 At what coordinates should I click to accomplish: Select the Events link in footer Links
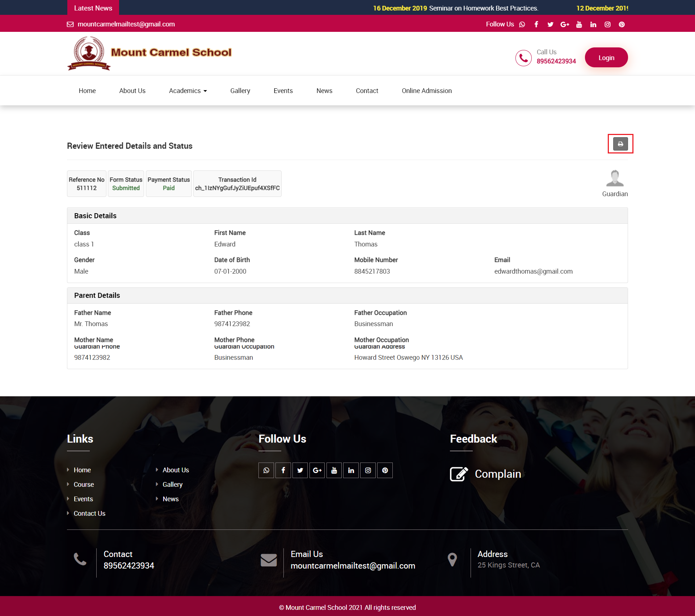pos(83,499)
